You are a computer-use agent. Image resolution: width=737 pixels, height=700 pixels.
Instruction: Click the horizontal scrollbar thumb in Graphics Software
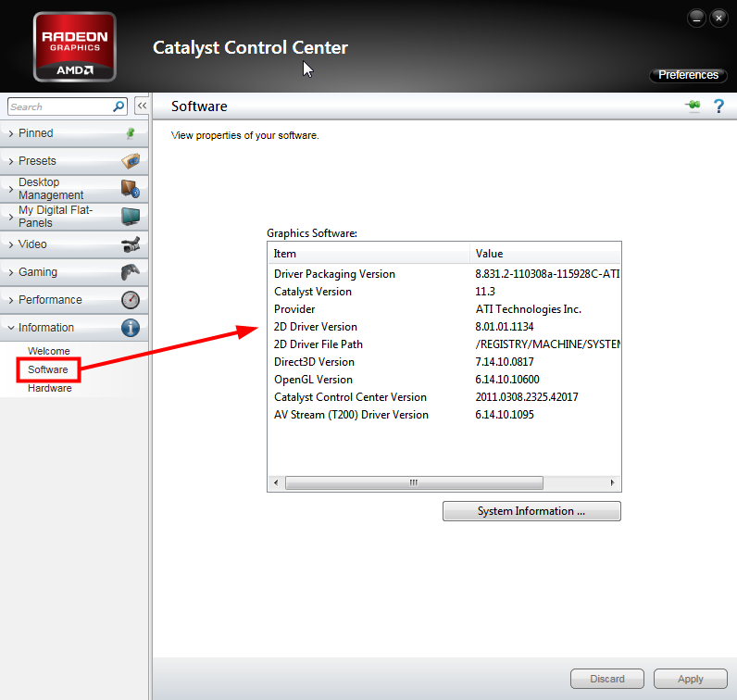[x=414, y=482]
